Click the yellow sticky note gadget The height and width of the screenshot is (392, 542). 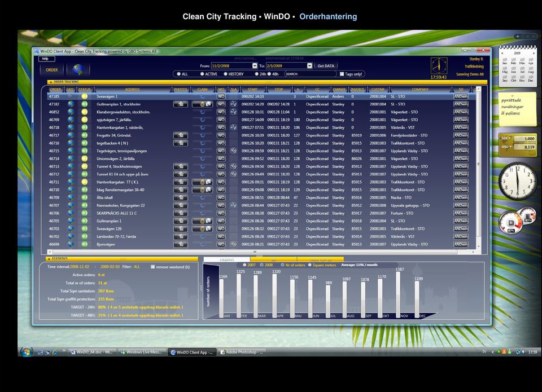(x=518, y=109)
